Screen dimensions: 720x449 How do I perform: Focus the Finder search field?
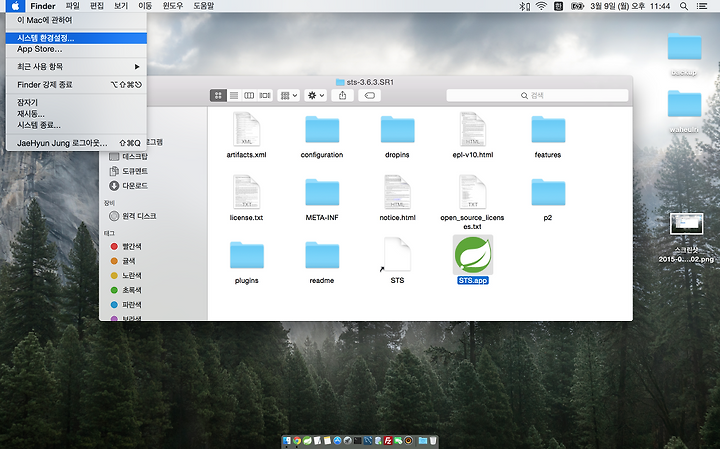pos(537,95)
